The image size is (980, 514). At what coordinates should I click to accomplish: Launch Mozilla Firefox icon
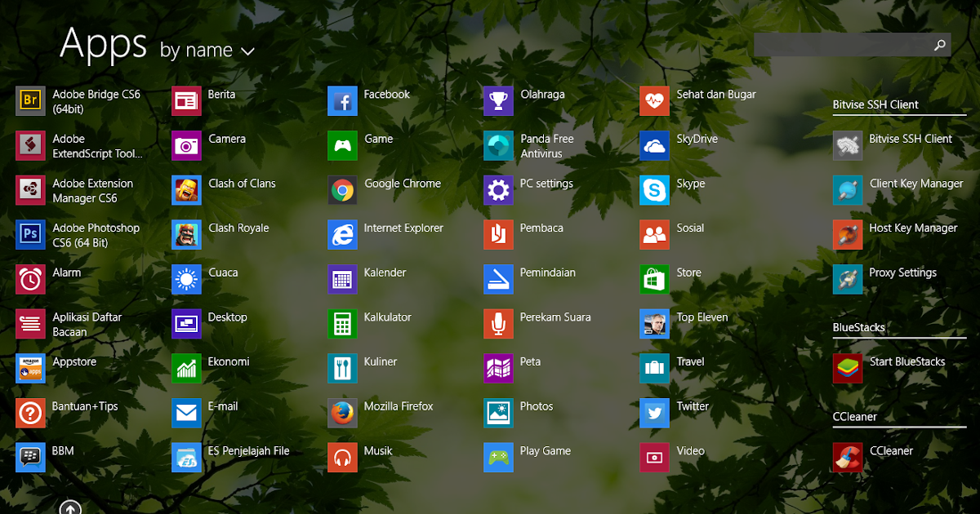[342, 413]
